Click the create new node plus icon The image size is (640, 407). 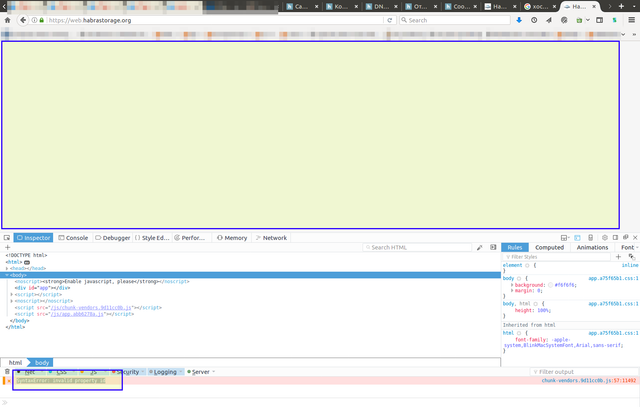(7, 247)
